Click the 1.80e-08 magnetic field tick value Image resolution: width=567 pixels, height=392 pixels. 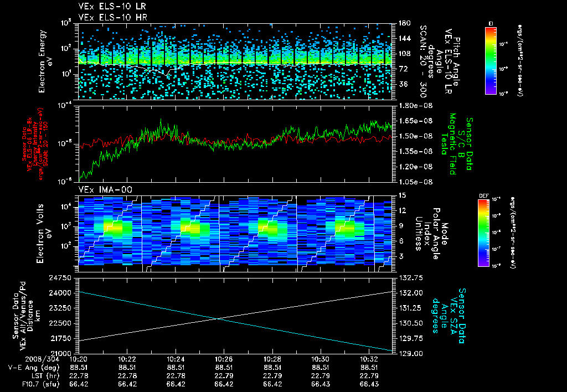pos(415,106)
